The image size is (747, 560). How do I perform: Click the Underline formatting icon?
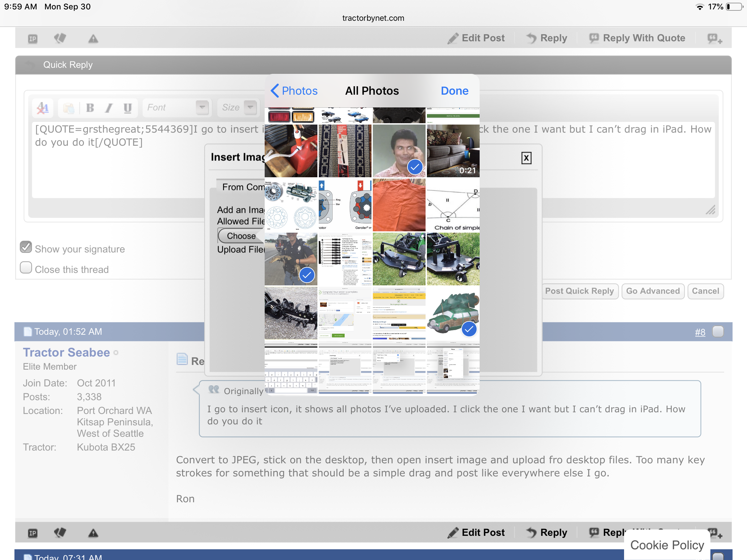(x=127, y=108)
